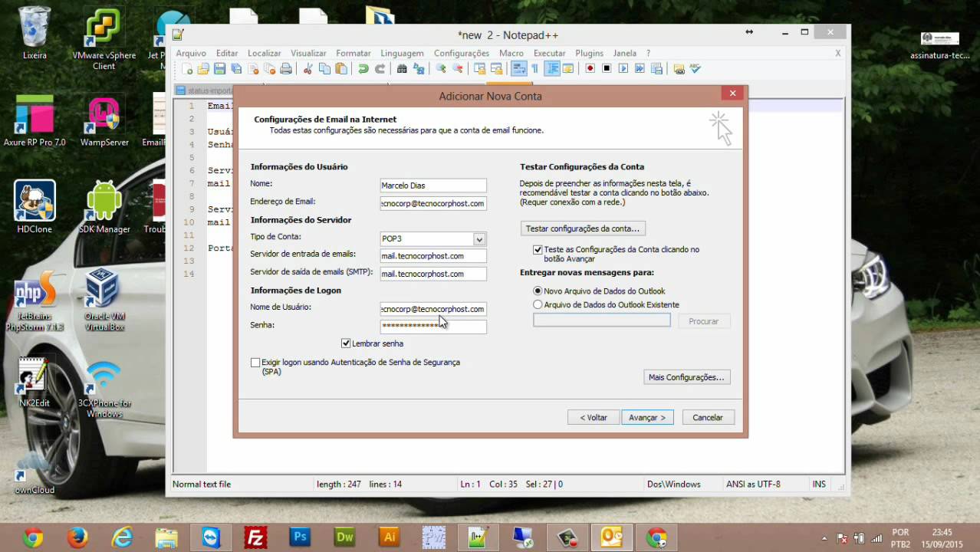Enable Exigir logon usando Autenticação de Senha checkbox
The image size is (980, 552).
pos(255,363)
